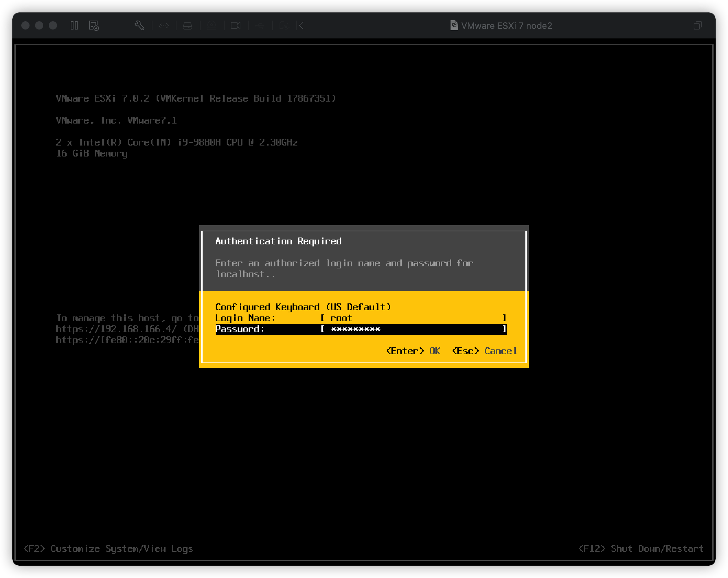Open Customize System/View Logs via F2 label
Screen dimensions: 728x578
point(107,549)
